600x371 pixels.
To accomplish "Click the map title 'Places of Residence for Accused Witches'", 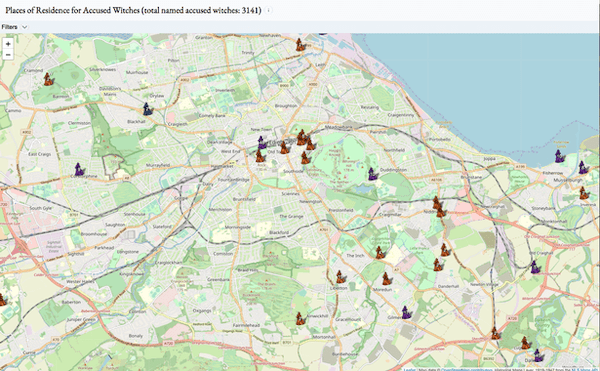I will click(72, 10).
